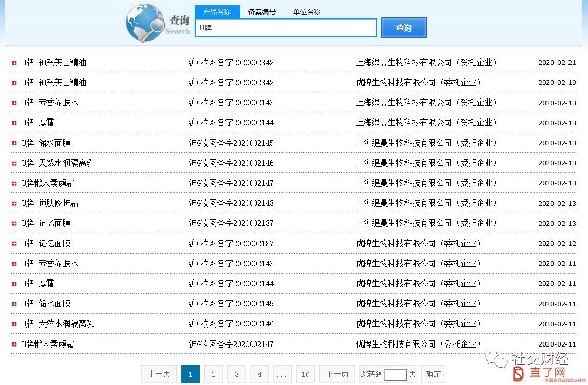Click red arrow icon beside 储水面膜 dated 2020-02-11
This screenshot has height=385, width=588.
pos(14,304)
